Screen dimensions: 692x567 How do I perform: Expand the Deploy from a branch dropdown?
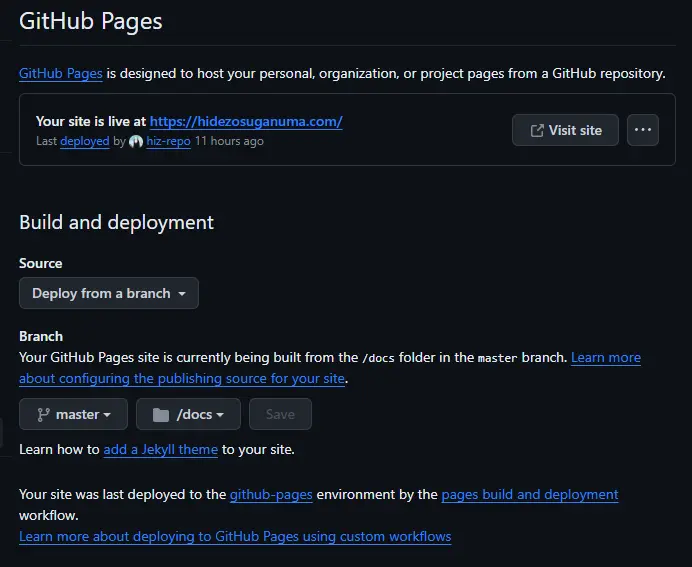(108, 293)
